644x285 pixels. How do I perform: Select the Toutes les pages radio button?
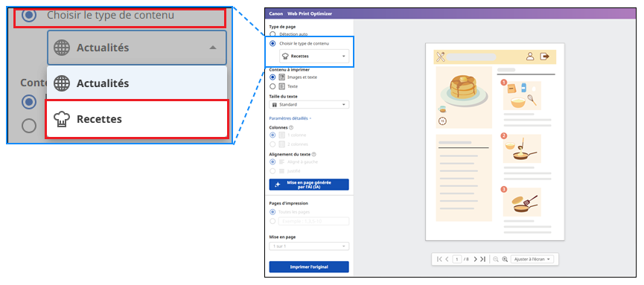point(272,212)
